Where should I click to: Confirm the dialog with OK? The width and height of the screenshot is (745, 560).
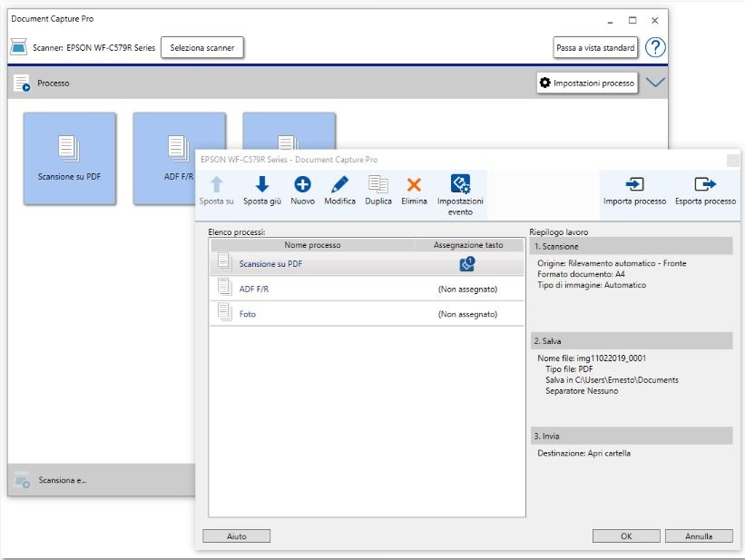626,536
